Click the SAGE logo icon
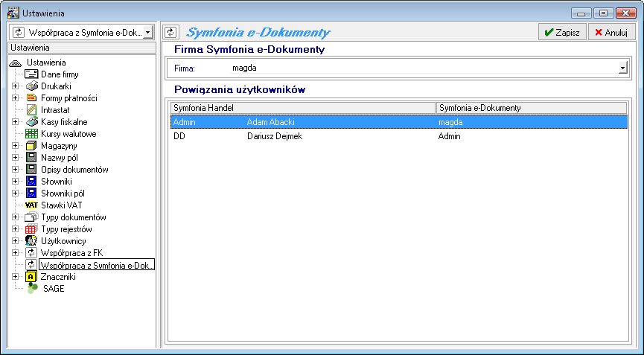 (x=33, y=289)
